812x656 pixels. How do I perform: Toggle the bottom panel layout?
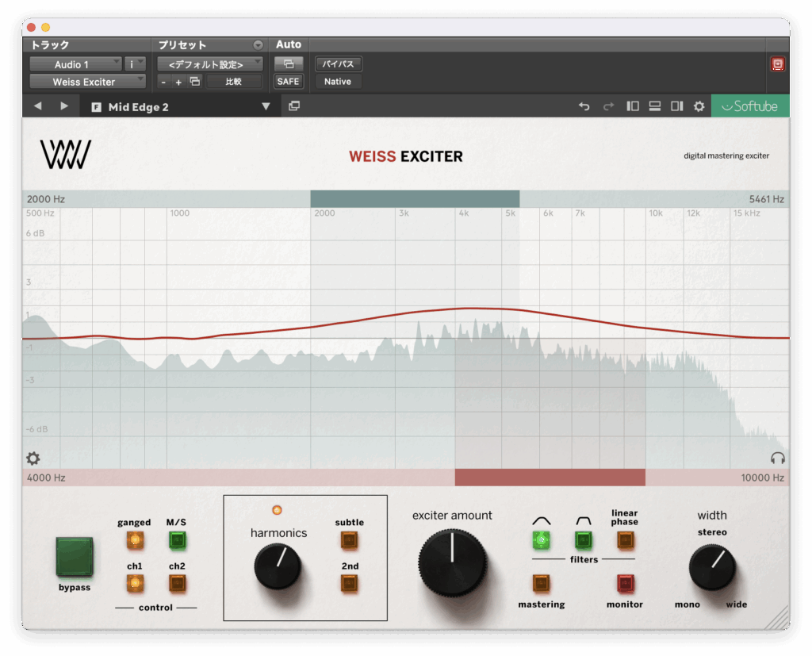click(654, 106)
